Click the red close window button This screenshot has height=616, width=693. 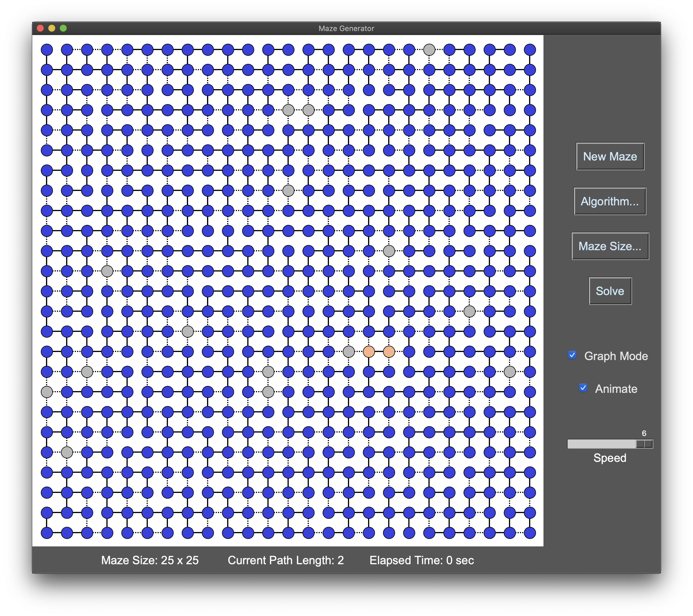(x=40, y=28)
